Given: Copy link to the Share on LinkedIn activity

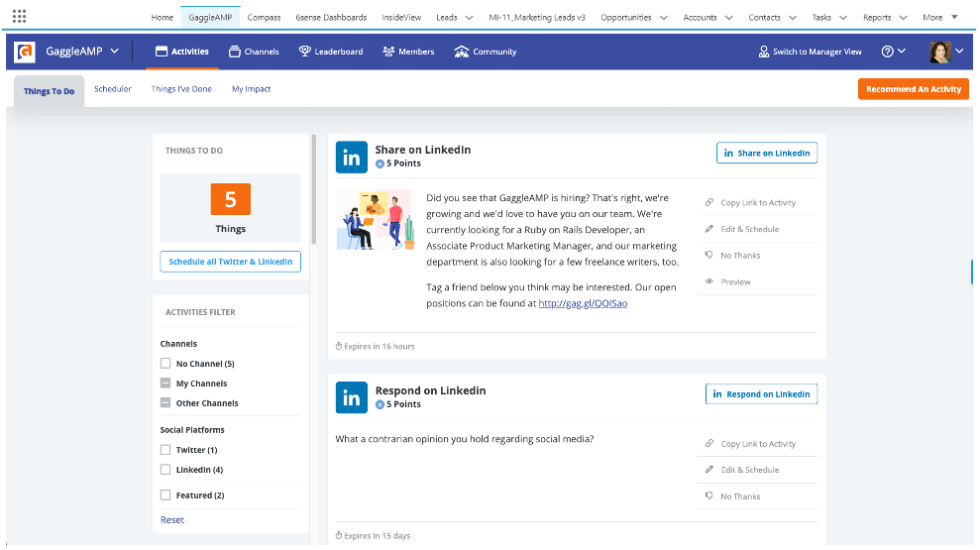Looking at the screenshot, I should tap(757, 202).
